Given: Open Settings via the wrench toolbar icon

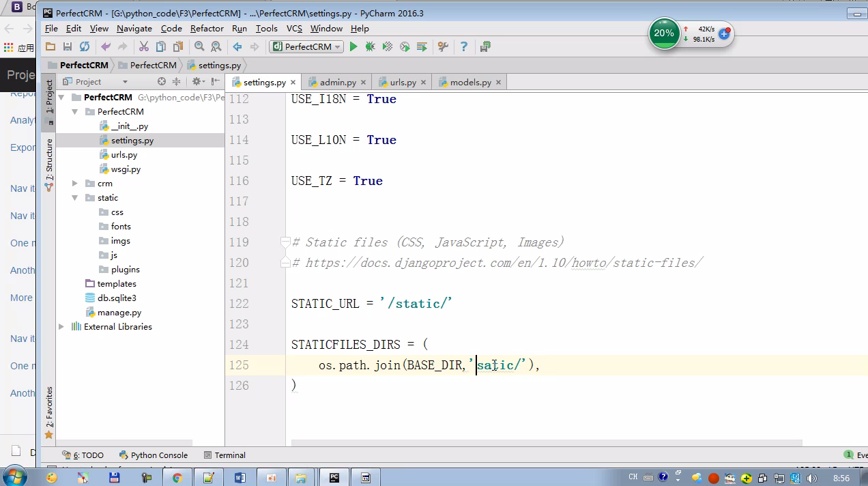Looking at the screenshot, I should (443, 46).
